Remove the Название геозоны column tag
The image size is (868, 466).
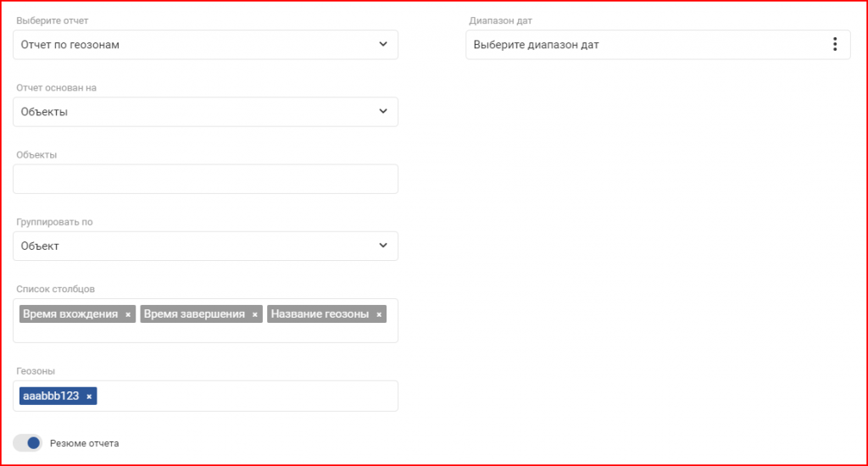point(379,314)
